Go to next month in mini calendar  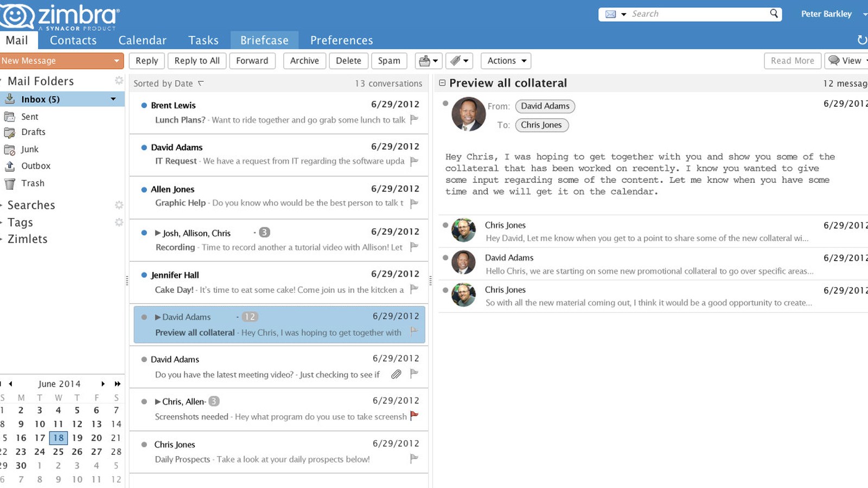(x=103, y=384)
